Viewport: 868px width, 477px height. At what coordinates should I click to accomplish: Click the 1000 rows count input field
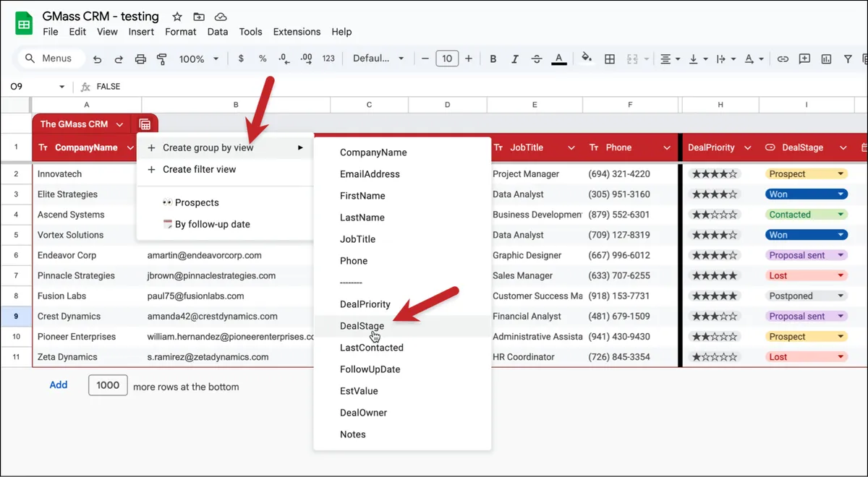(x=108, y=385)
